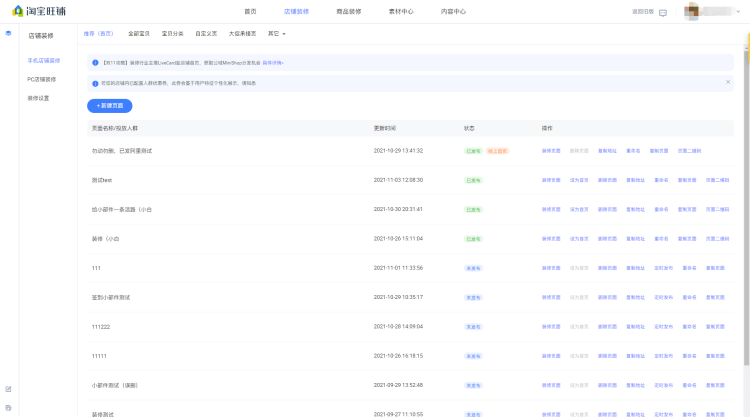
Task: Click 定时发布 for the 111 row
Action: (x=664, y=268)
